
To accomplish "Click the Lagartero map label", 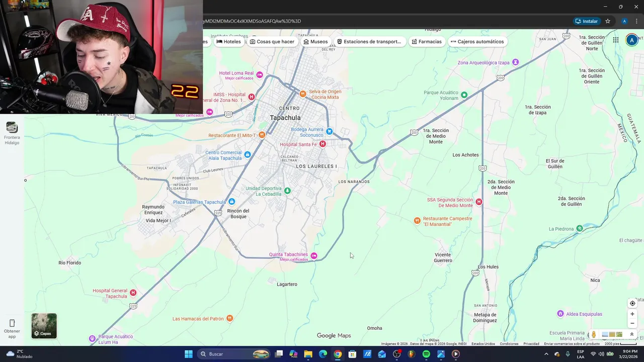I will [x=287, y=284].
